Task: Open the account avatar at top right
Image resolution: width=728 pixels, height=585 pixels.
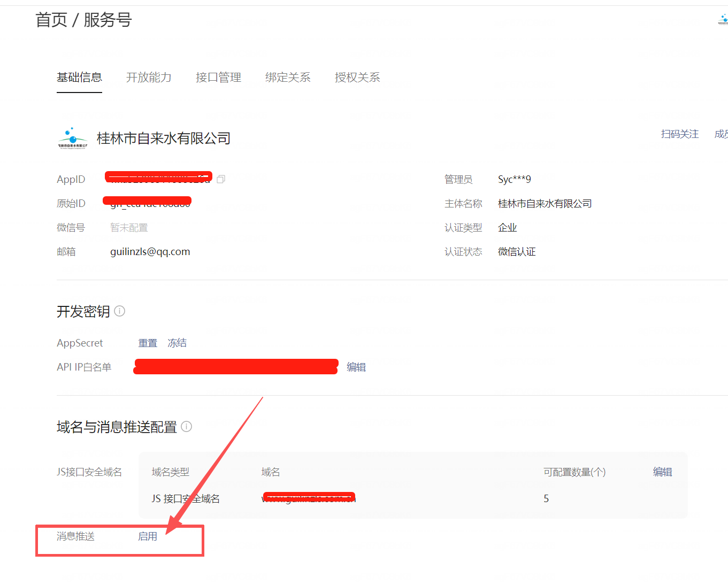Action: pyautogui.click(x=723, y=20)
